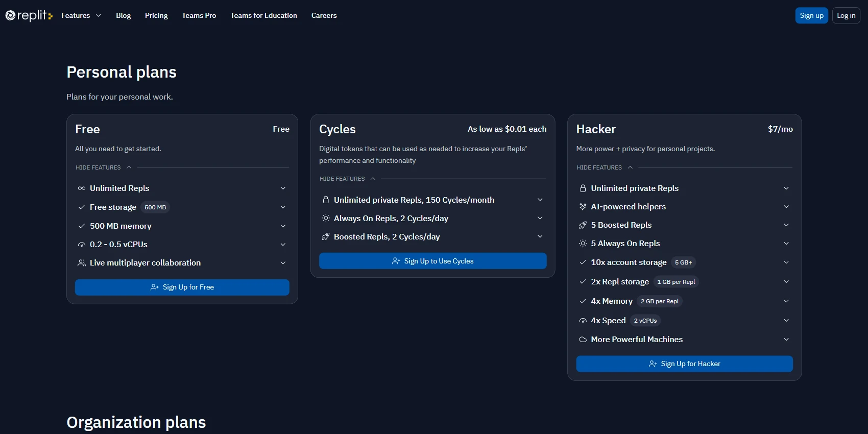Expand Unlimited private Repls, 150 Cycles/month chevron

[540, 200]
